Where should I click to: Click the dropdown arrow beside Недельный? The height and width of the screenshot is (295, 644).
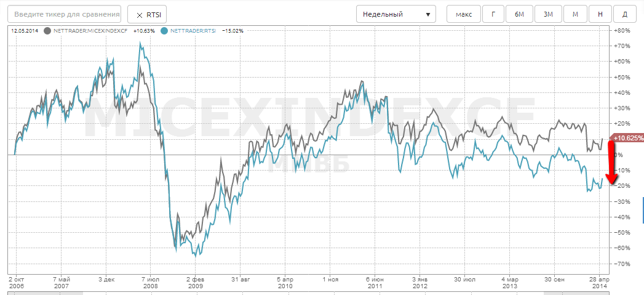427,14
